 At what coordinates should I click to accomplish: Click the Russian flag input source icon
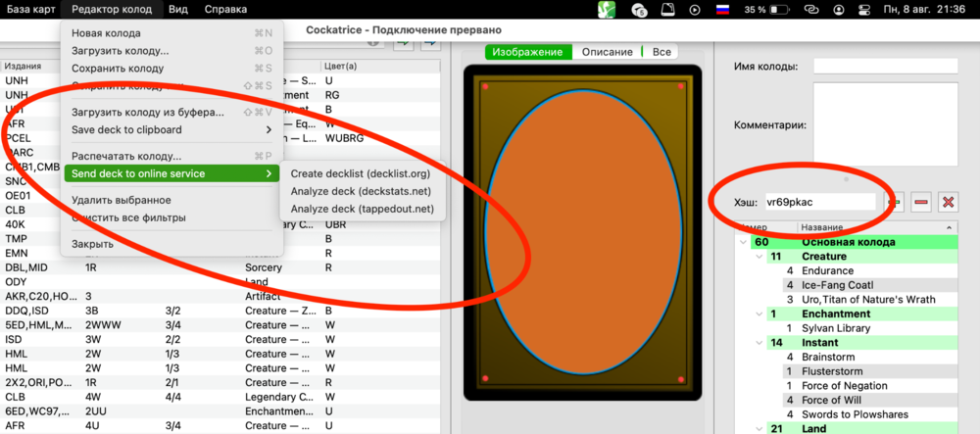[722, 10]
